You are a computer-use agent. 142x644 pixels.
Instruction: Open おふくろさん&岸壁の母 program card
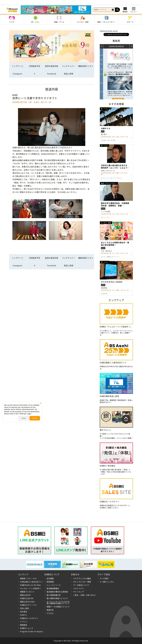[x=116, y=240]
